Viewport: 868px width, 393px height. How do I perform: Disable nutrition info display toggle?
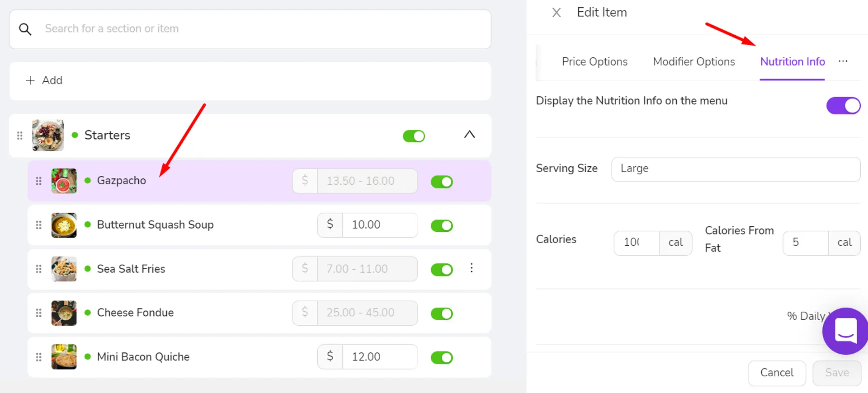(843, 106)
